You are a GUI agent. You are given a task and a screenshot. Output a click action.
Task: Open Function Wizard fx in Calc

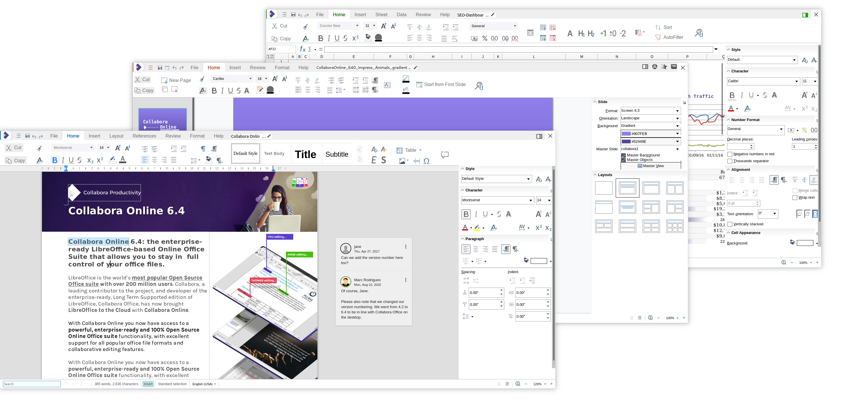click(x=303, y=49)
